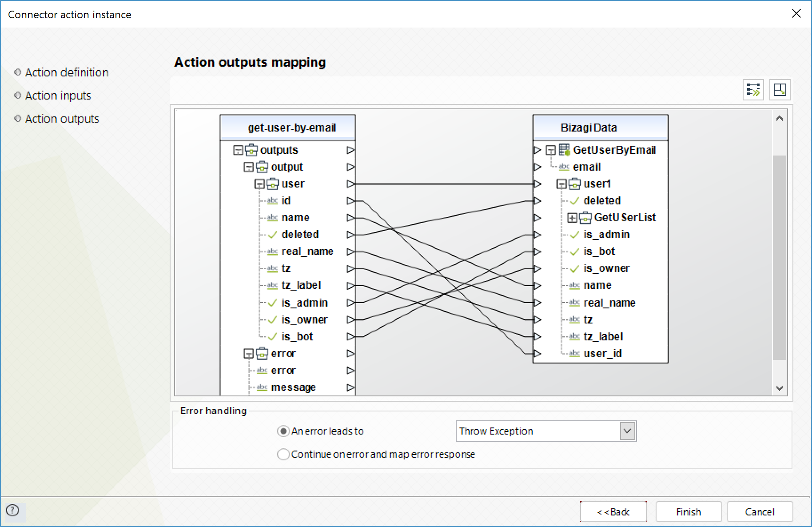Click the input arrow beside GetUserByEmail
Screen dimensions: 812x527
point(537,150)
